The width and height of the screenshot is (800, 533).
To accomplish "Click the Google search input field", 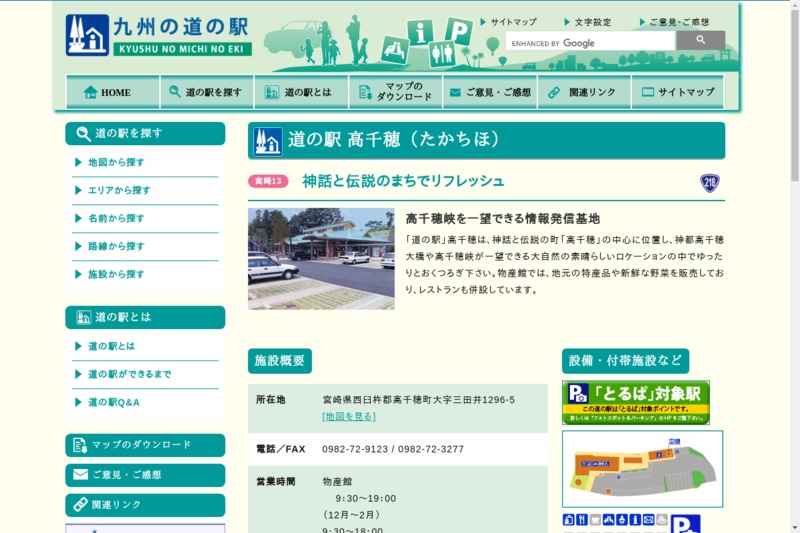I will 590,43.
